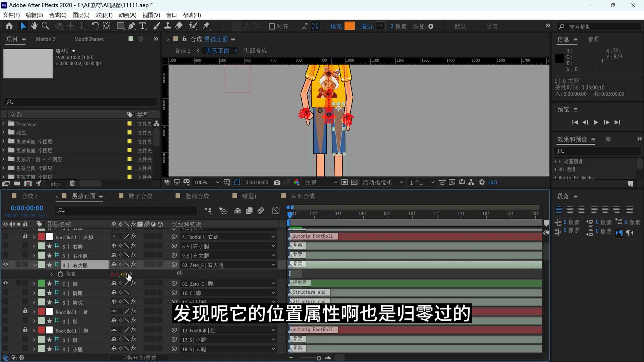Select the Brush tool
Viewport: 644px width, 362px height.
[157, 26]
